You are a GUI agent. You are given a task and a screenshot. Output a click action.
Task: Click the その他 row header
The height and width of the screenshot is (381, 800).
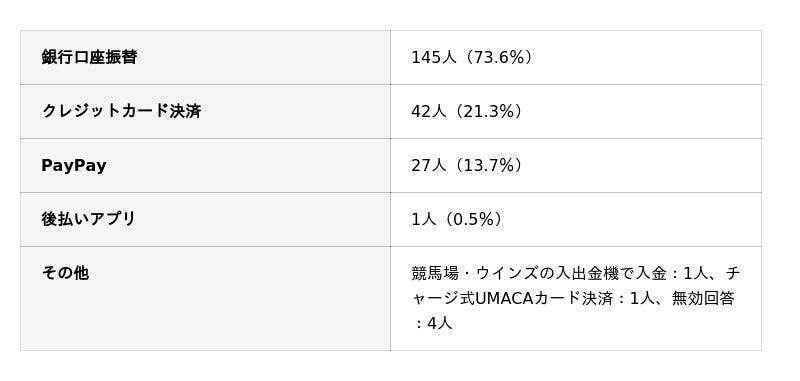[205, 299]
